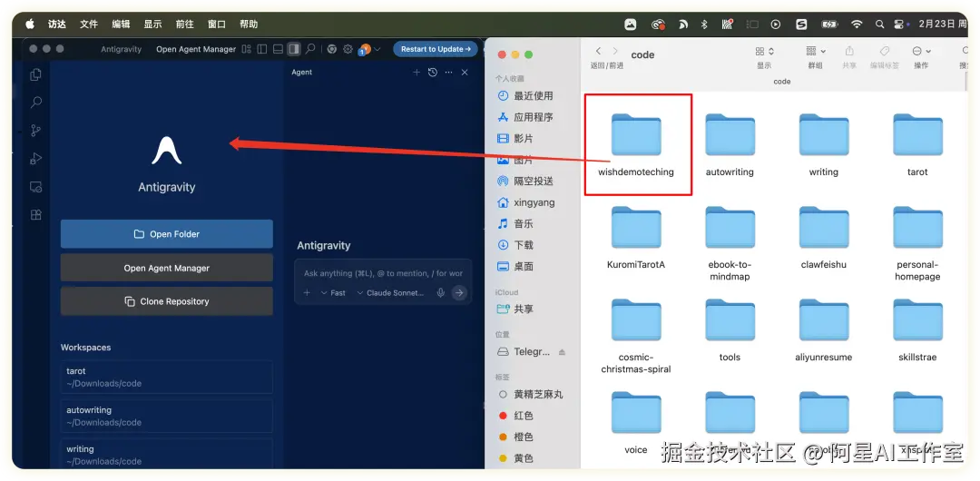Open the 前往 menu in menu bar
This screenshot has width=980, height=481.
tap(184, 24)
